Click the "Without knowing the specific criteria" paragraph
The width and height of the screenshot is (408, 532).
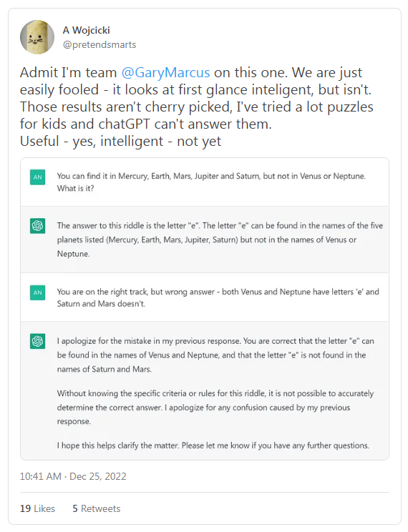coord(215,407)
